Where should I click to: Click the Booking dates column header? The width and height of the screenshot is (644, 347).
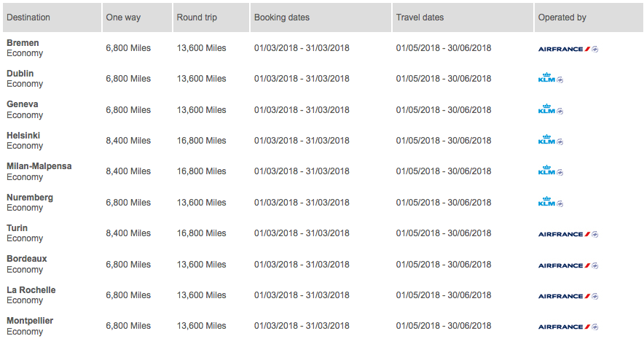pyautogui.click(x=282, y=17)
